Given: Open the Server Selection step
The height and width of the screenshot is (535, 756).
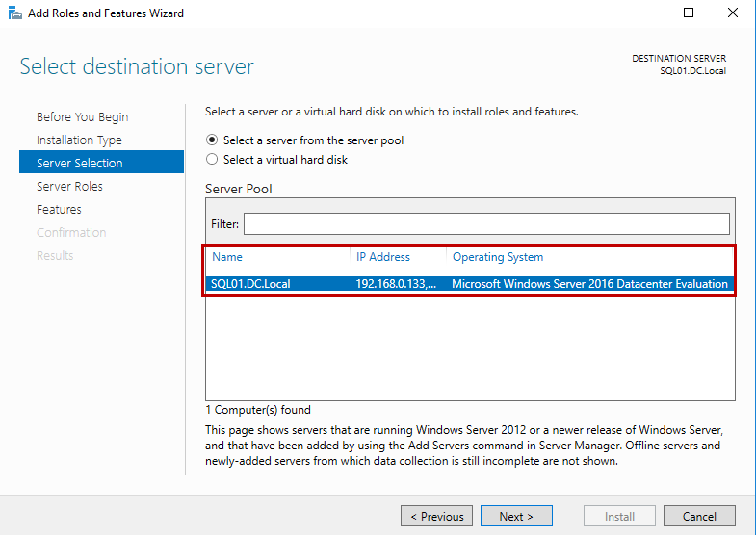Looking at the screenshot, I should [79, 164].
